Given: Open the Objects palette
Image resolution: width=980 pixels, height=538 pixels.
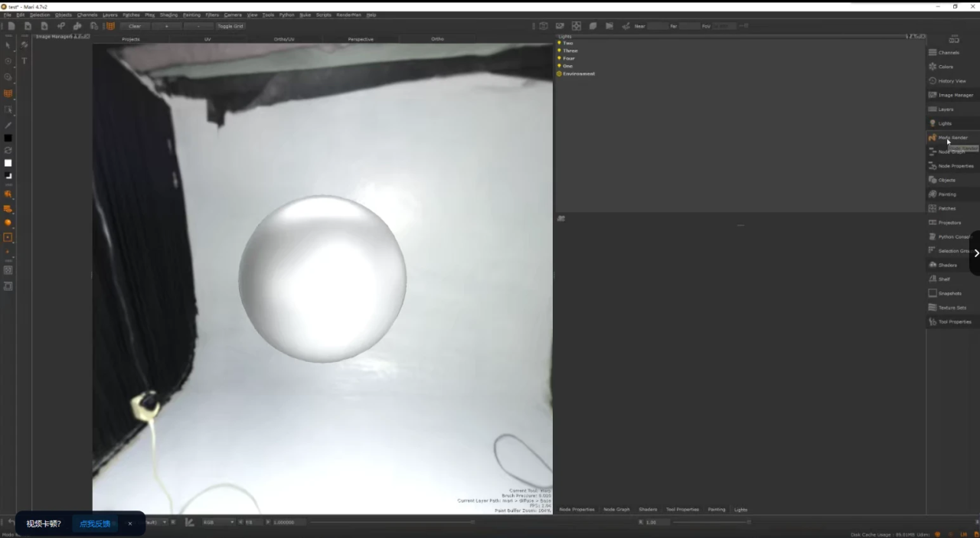Looking at the screenshot, I should (x=947, y=180).
